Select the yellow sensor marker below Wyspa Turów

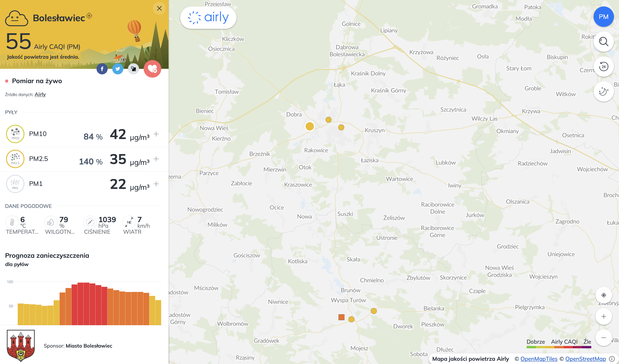click(x=352, y=319)
